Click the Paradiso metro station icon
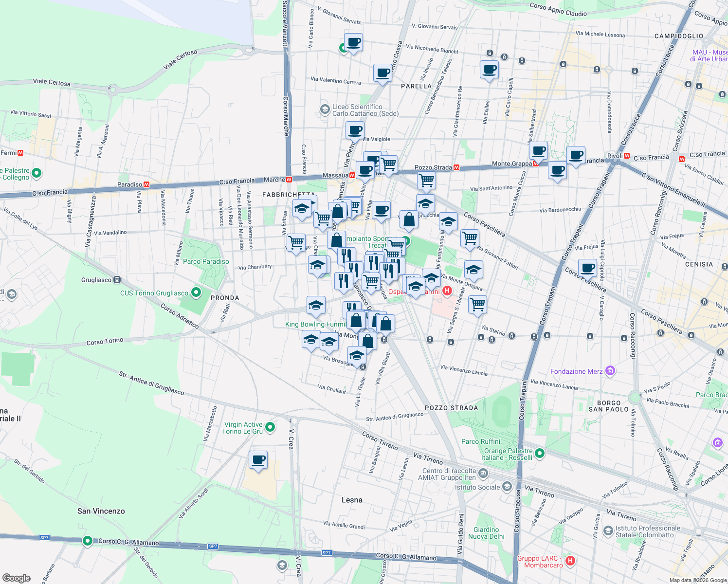 146,184
